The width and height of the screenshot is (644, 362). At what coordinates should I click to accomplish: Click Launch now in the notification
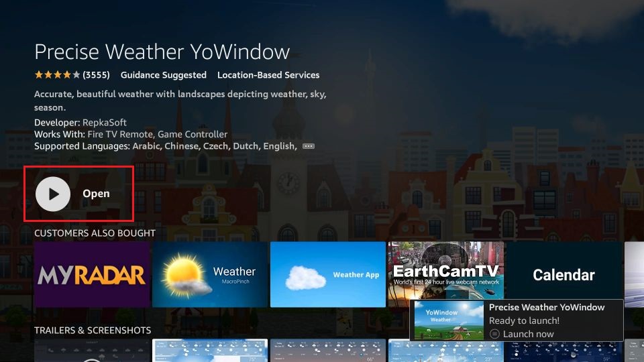(x=528, y=334)
